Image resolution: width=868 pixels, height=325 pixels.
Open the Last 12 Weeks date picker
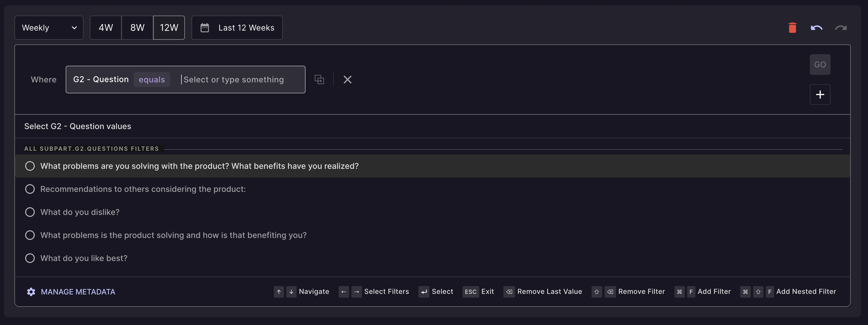(x=246, y=28)
